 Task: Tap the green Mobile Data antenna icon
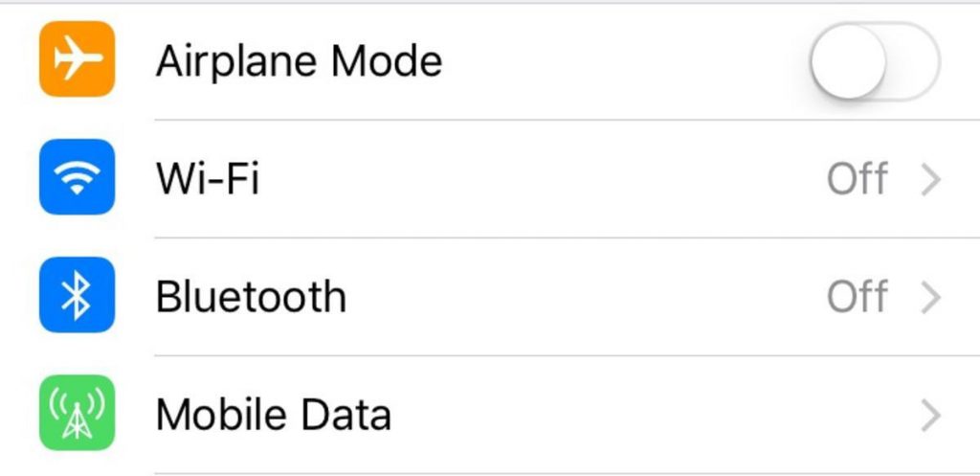point(77,413)
